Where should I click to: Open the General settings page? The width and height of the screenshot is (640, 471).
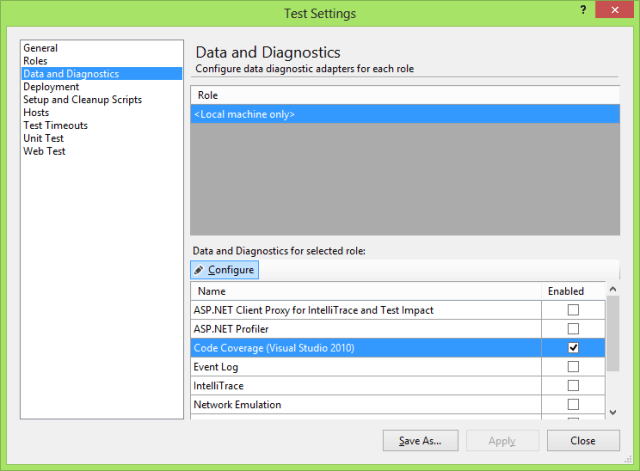(x=41, y=48)
